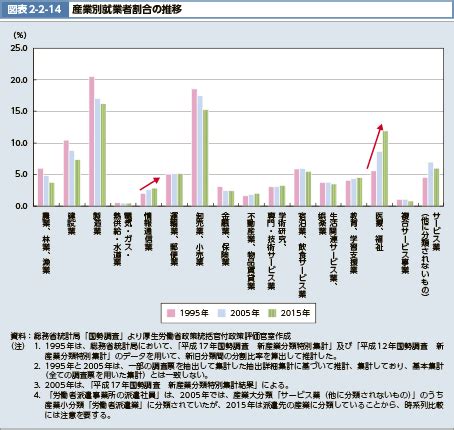Click the green 2015年 legend swatch
This screenshot has width=454, height=430.
point(272,313)
